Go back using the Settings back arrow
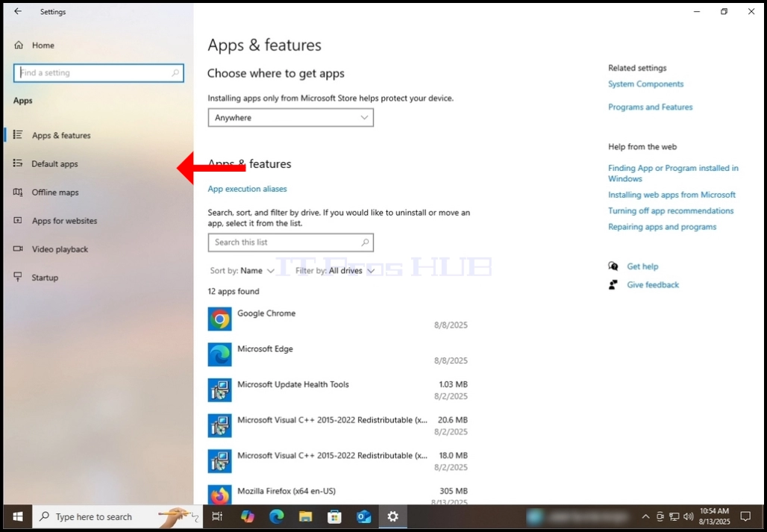This screenshot has width=767, height=532. click(18, 11)
